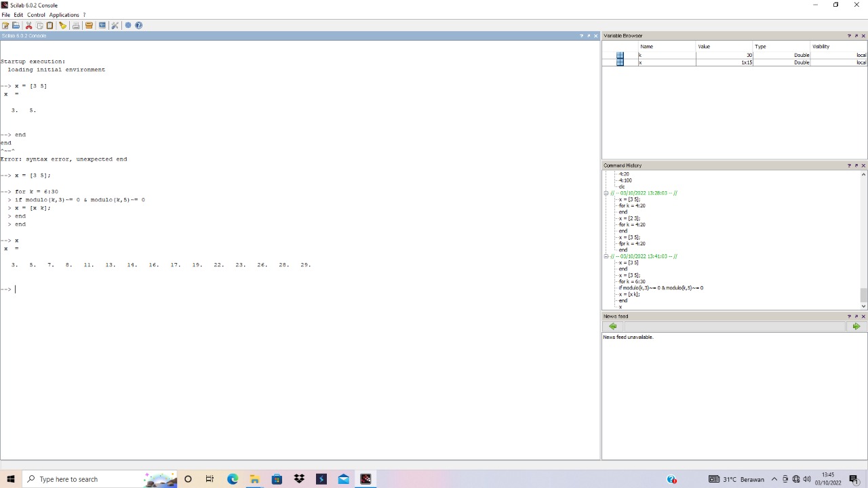The width and height of the screenshot is (868, 488).
Task: Open the notification center icon
Action: coord(854,479)
